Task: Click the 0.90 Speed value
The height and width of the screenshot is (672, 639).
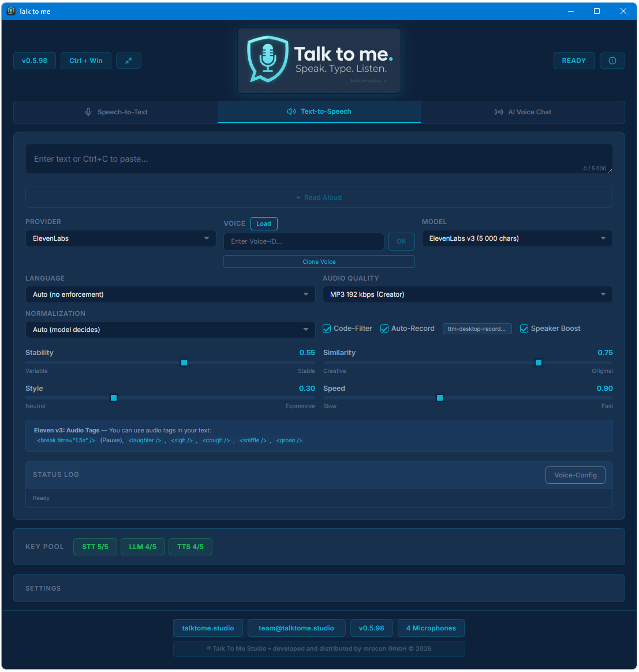Action: click(605, 389)
